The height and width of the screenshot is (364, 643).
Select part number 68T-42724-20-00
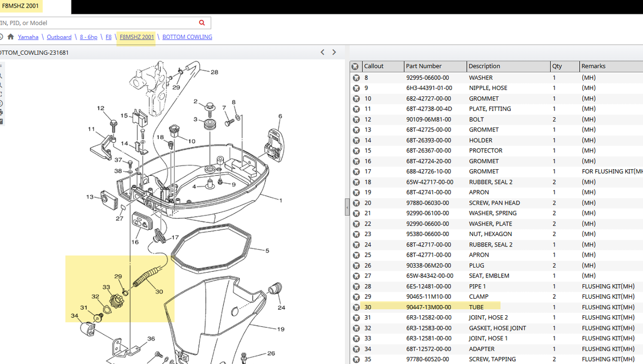(x=429, y=161)
